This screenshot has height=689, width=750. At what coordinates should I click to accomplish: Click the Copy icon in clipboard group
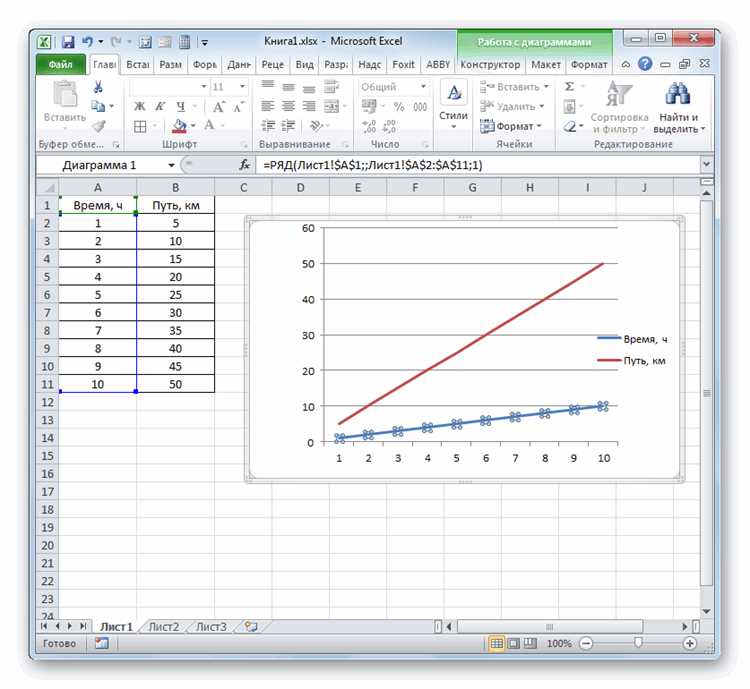(98, 106)
